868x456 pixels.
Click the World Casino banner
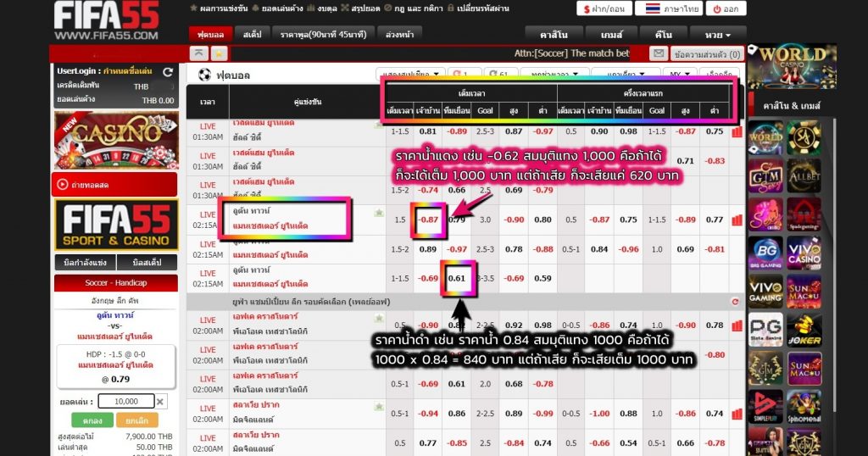(x=792, y=67)
